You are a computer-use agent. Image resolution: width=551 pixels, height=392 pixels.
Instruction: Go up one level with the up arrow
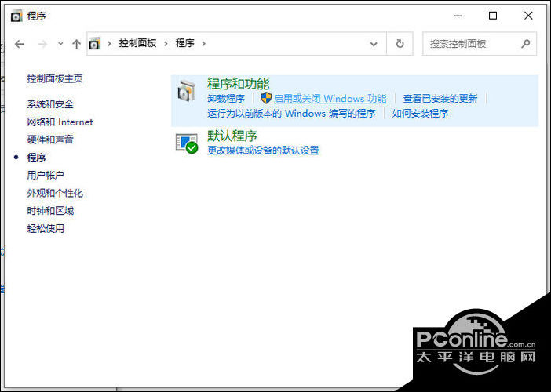coord(76,44)
